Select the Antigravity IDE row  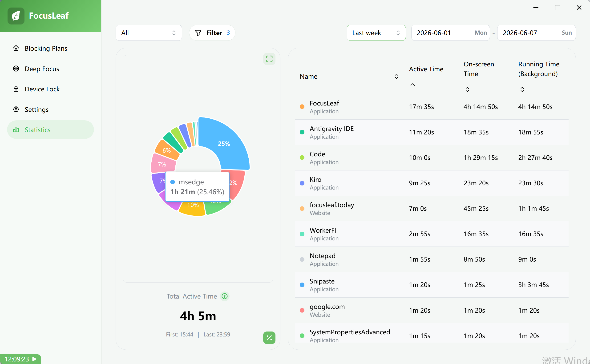pyautogui.click(x=432, y=132)
